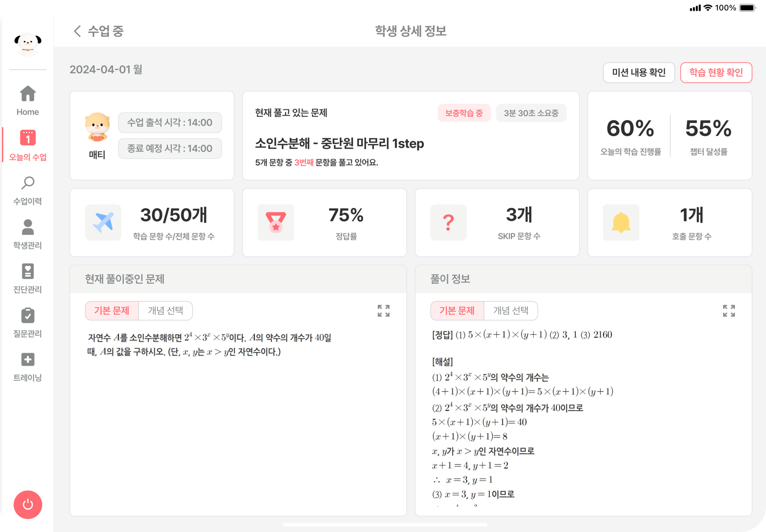Open the 진단관리 sidebar icon
This screenshot has height=532, width=766.
coord(28,271)
